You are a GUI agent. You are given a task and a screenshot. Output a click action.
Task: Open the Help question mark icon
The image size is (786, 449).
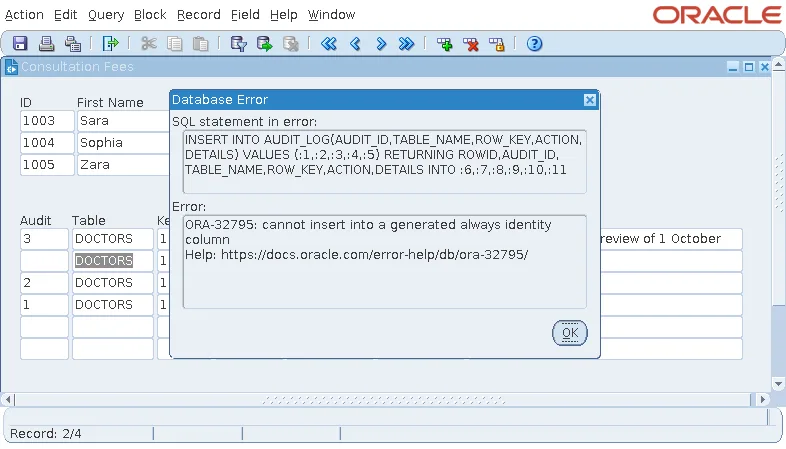point(534,44)
